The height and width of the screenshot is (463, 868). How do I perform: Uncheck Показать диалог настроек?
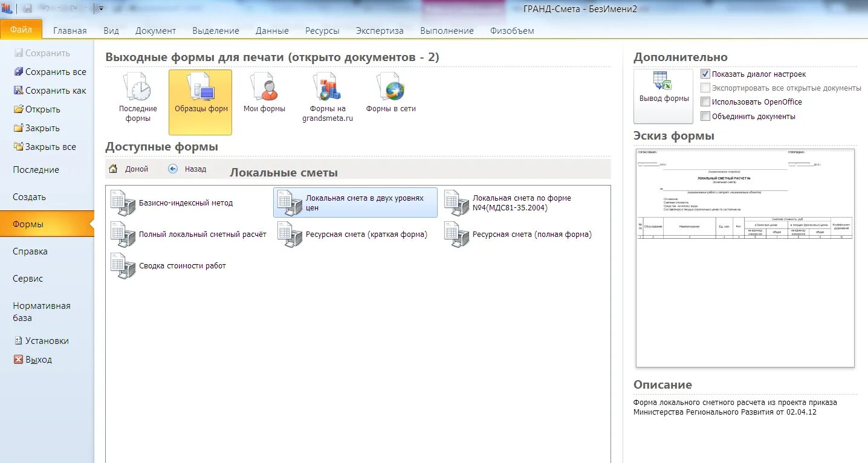click(705, 74)
